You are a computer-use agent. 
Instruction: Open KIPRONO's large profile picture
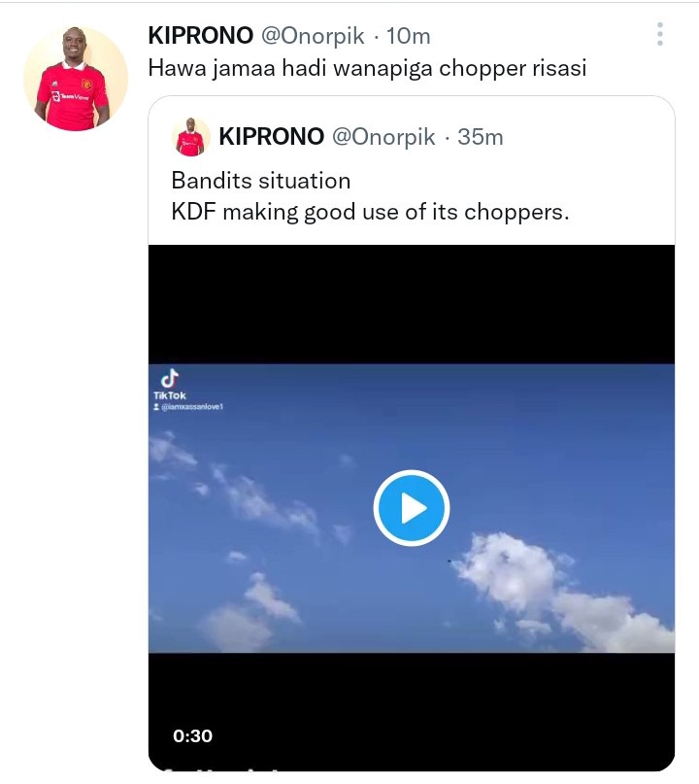(76, 79)
